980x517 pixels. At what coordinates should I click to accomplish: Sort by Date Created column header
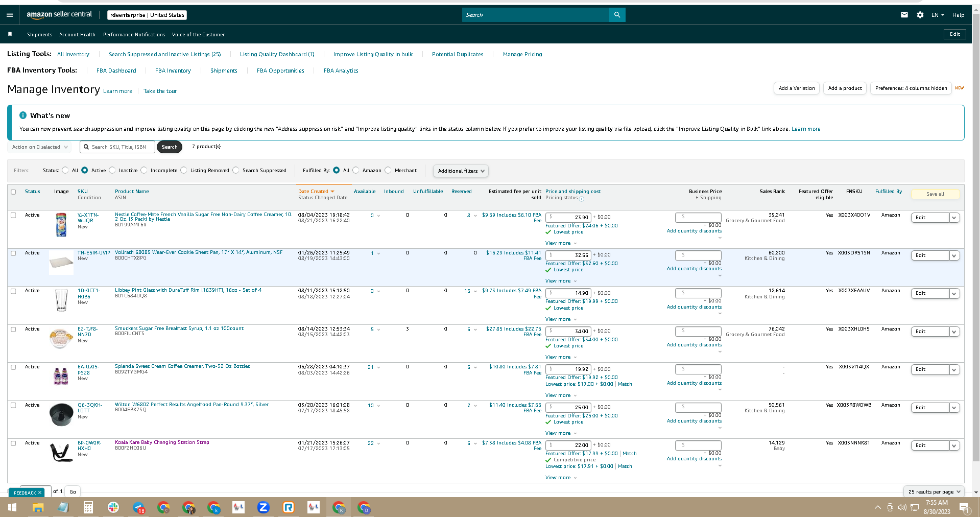(x=316, y=192)
